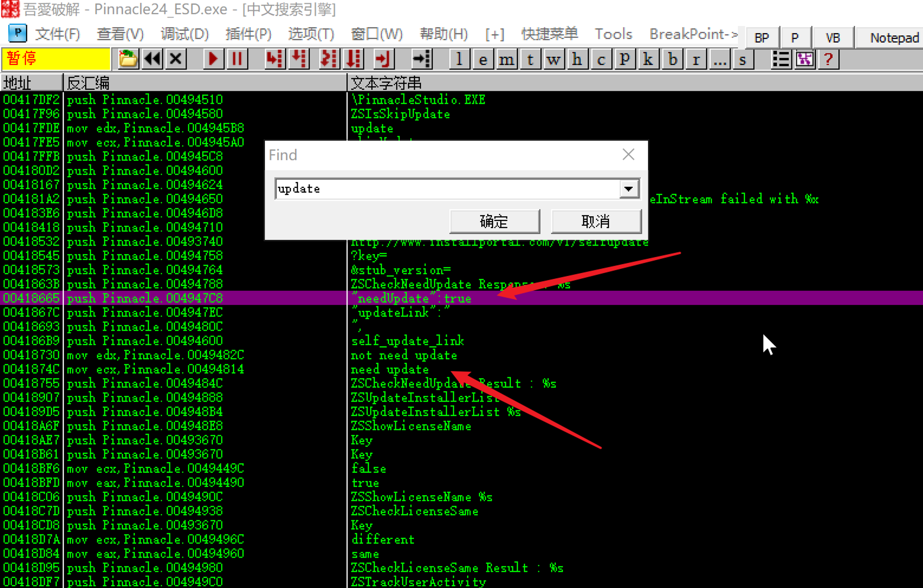Screen dimensions: 923x588
Task: Open the Tools menu
Action: tap(613, 34)
